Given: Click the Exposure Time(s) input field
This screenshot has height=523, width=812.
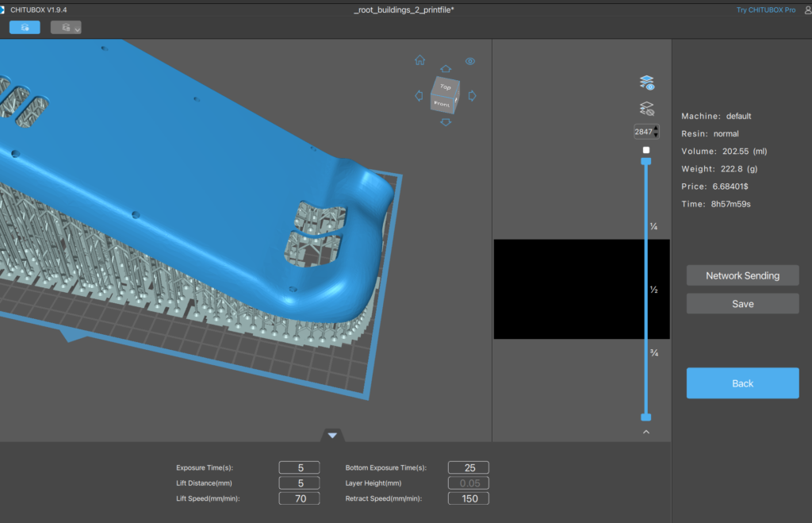Looking at the screenshot, I should [x=299, y=467].
